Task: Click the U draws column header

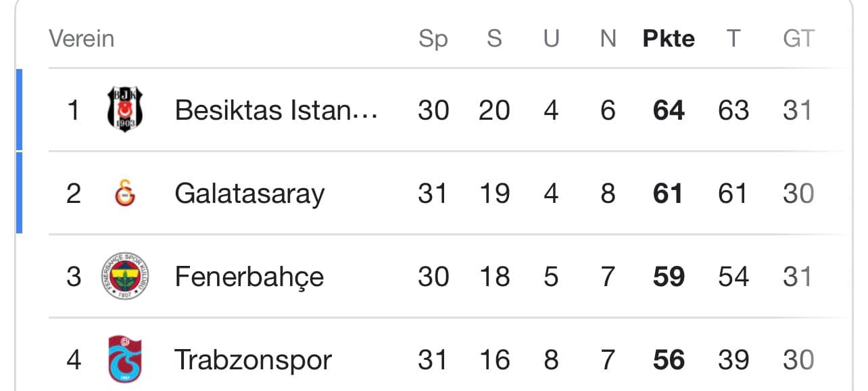Action: tap(552, 39)
